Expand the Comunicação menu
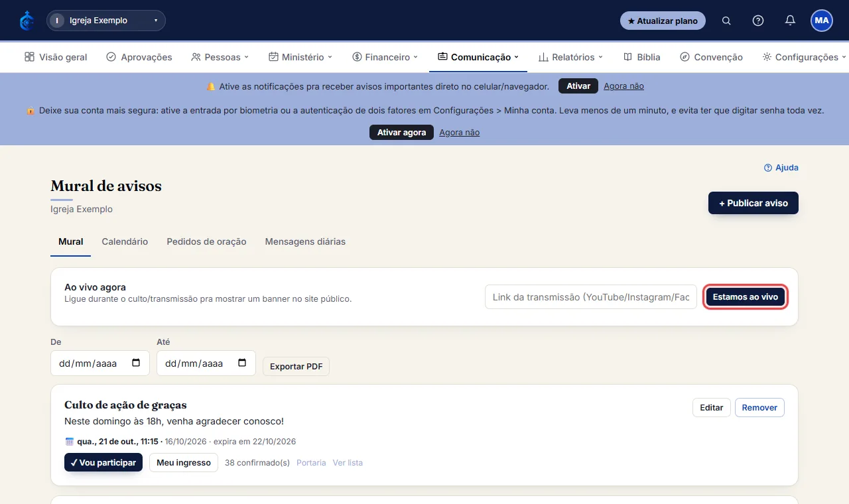Image resolution: width=849 pixels, height=504 pixels. tap(478, 57)
